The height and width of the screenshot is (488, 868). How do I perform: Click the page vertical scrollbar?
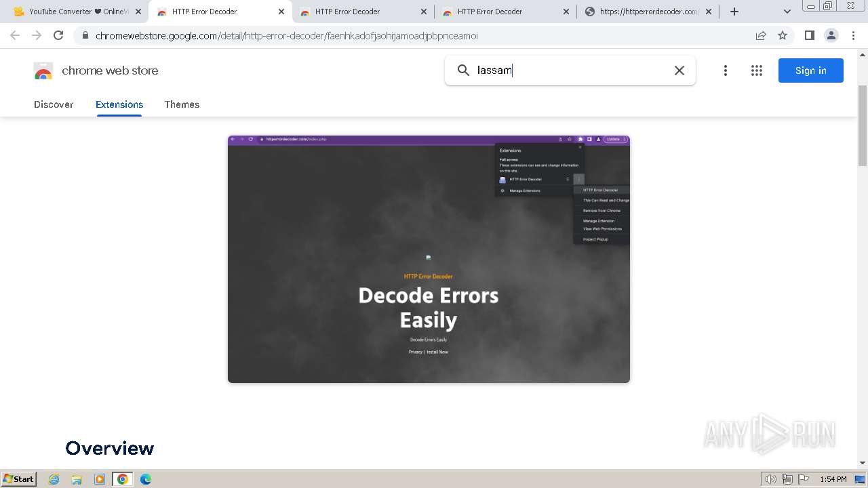point(863,125)
